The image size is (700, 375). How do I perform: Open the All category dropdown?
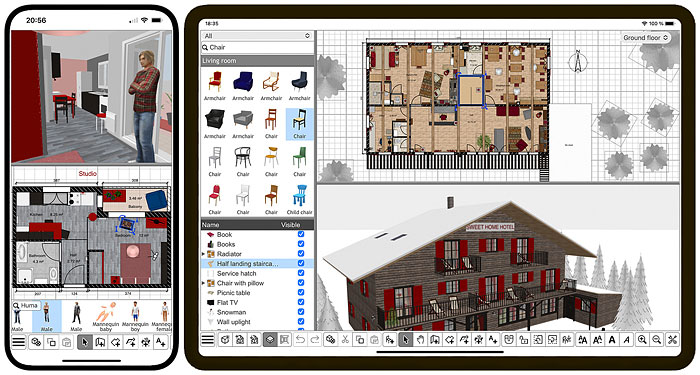pos(257,36)
